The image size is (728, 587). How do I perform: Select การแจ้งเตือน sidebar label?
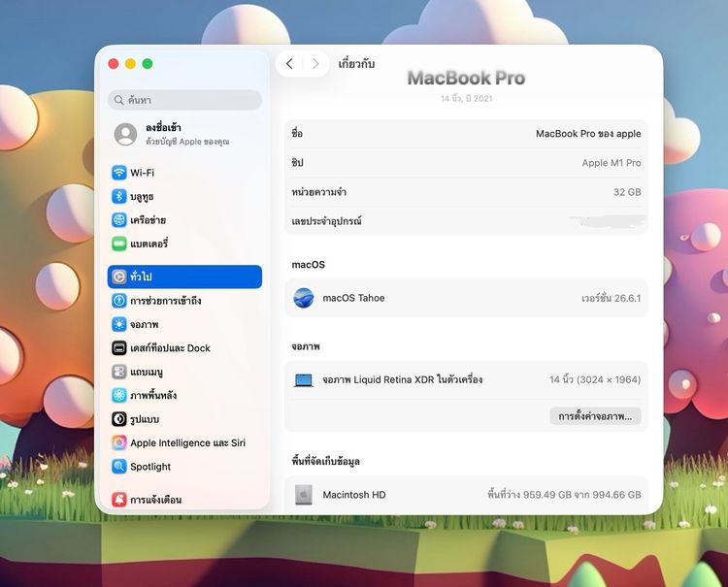point(155,500)
